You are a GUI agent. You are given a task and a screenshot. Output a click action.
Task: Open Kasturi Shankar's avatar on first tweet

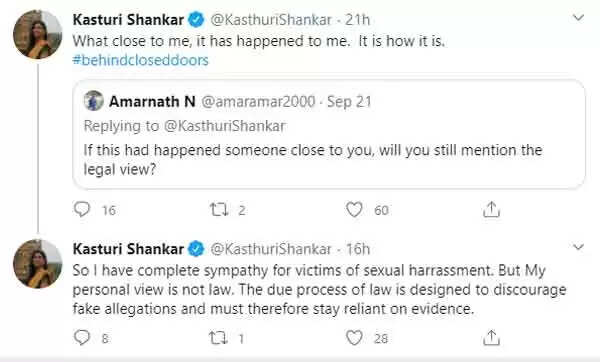pos(38,34)
